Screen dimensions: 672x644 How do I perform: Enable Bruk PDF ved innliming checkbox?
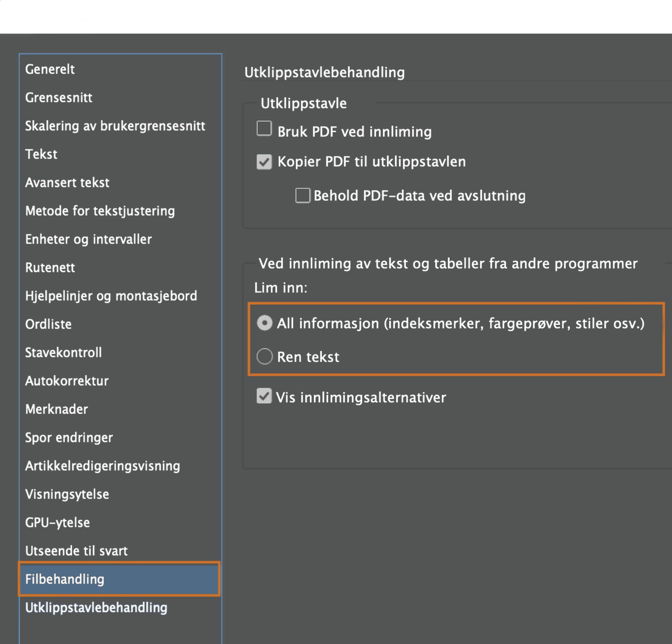(264, 129)
